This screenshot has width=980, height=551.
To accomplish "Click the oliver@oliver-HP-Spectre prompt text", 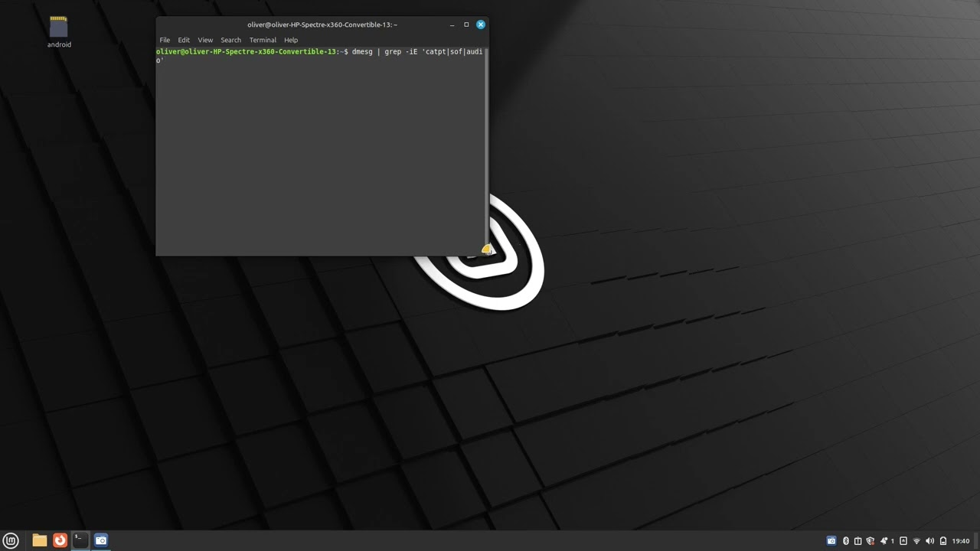I will pyautogui.click(x=247, y=51).
